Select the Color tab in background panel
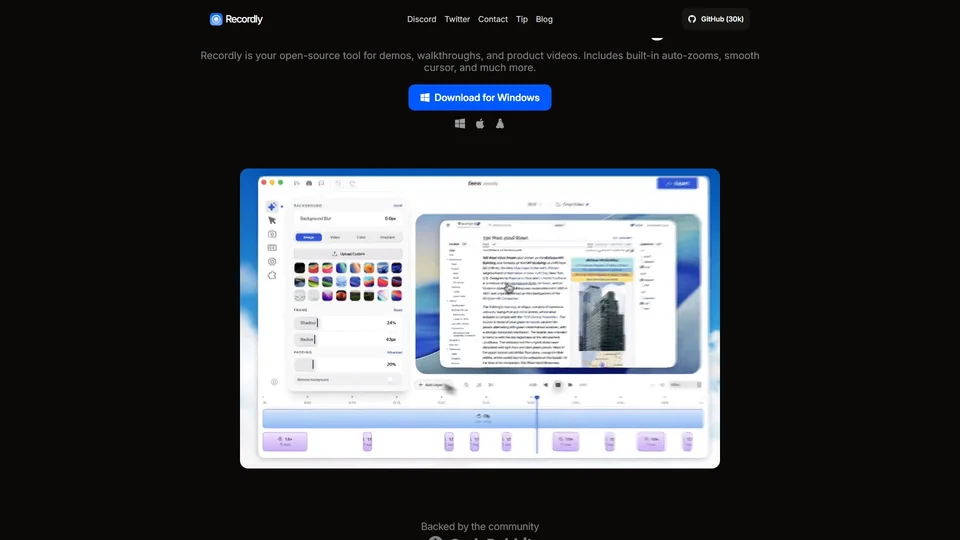The width and height of the screenshot is (960, 540). click(x=361, y=237)
